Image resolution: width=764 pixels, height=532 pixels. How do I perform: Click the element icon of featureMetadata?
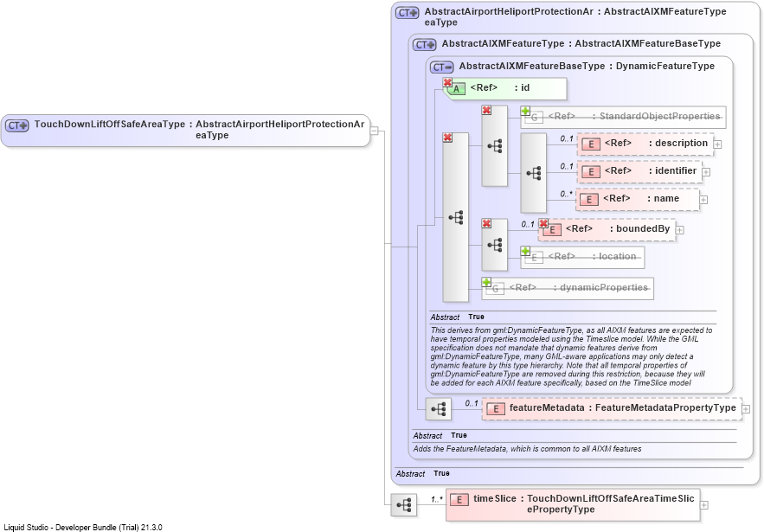(x=496, y=409)
